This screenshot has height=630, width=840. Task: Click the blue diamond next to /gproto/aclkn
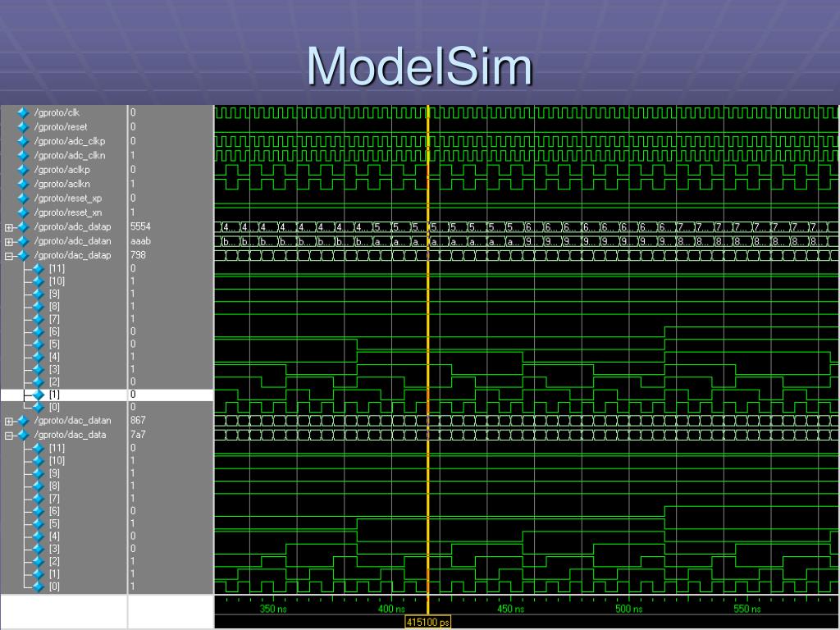(22, 184)
